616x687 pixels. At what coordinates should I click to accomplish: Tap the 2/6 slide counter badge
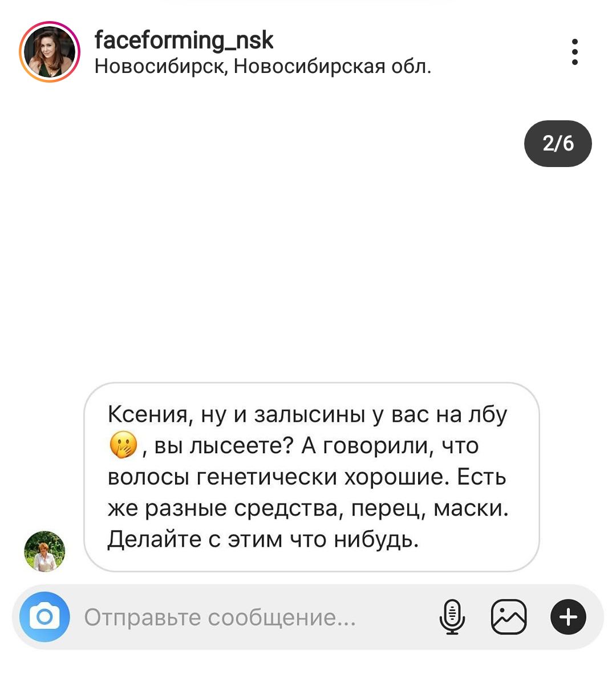click(558, 143)
